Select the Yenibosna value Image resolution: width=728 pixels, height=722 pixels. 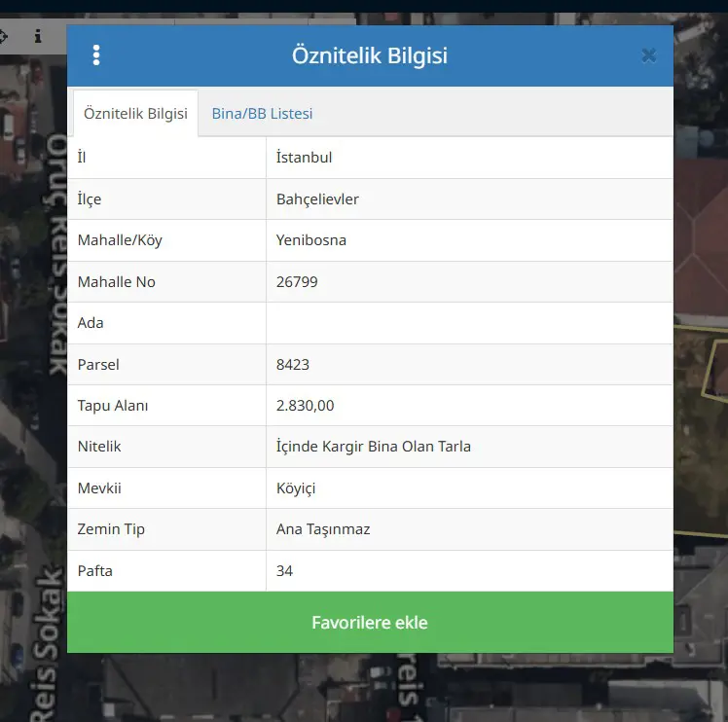point(311,240)
